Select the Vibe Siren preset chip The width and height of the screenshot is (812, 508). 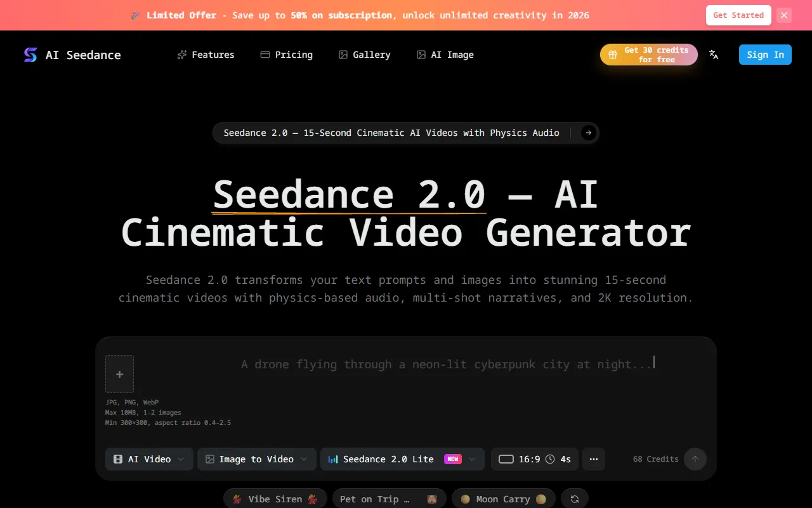tap(275, 499)
